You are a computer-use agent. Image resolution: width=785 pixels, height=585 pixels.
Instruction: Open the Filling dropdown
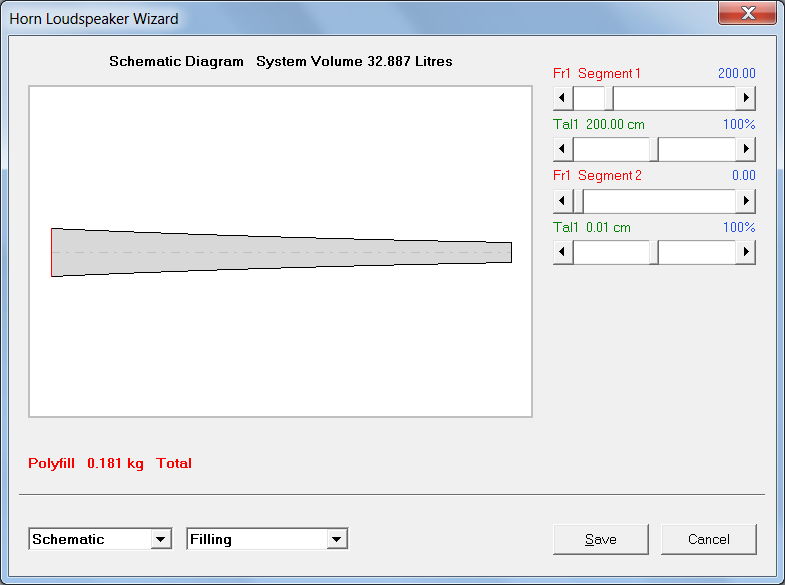coord(336,539)
